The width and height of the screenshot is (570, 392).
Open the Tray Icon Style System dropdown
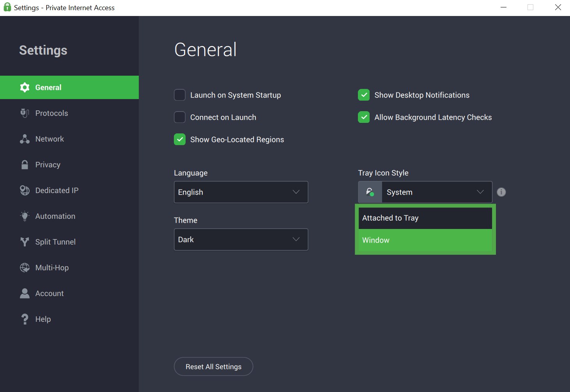click(x=425, y=192)
